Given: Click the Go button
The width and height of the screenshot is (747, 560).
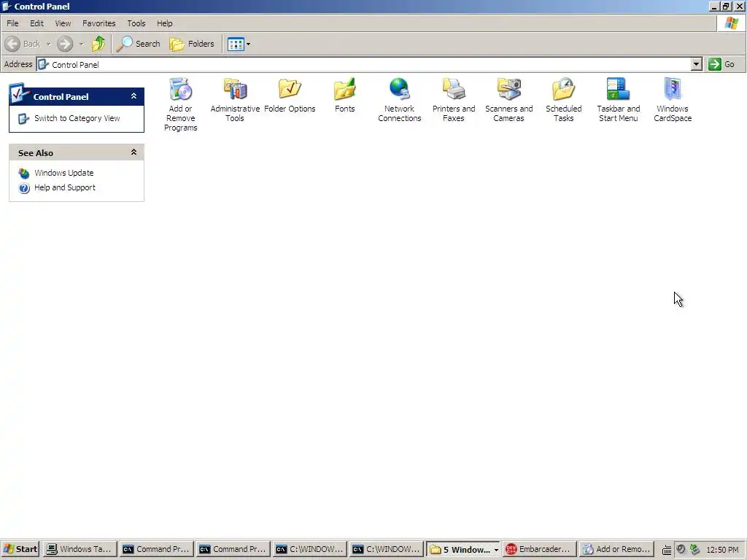Looking at the screenshot, I should pyautogui.click(x=721, y=64).
